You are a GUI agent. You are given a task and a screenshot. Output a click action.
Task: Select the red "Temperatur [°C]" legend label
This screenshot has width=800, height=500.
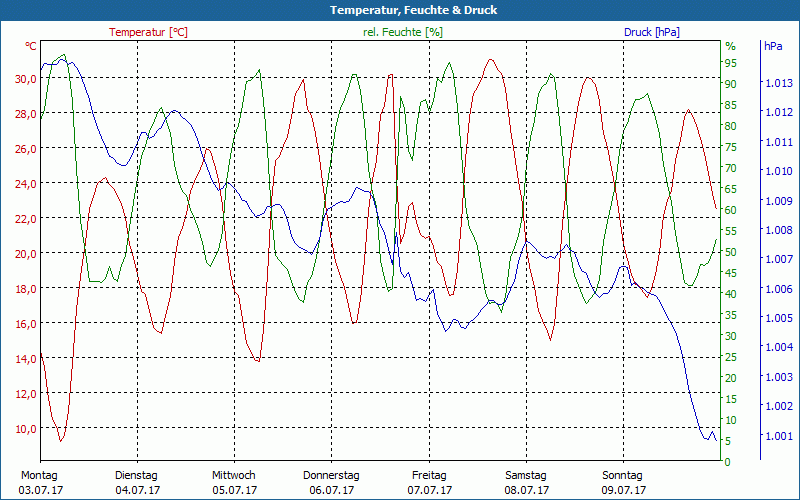[x=148, y=32]
